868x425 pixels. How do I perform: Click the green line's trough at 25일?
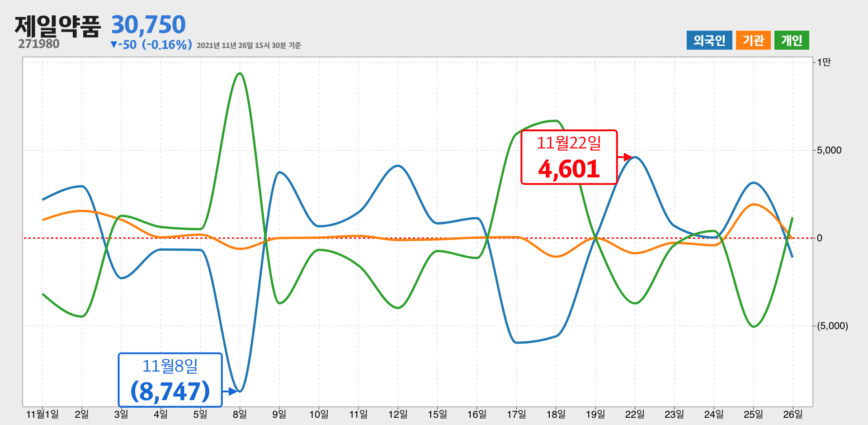click(754, 326)
